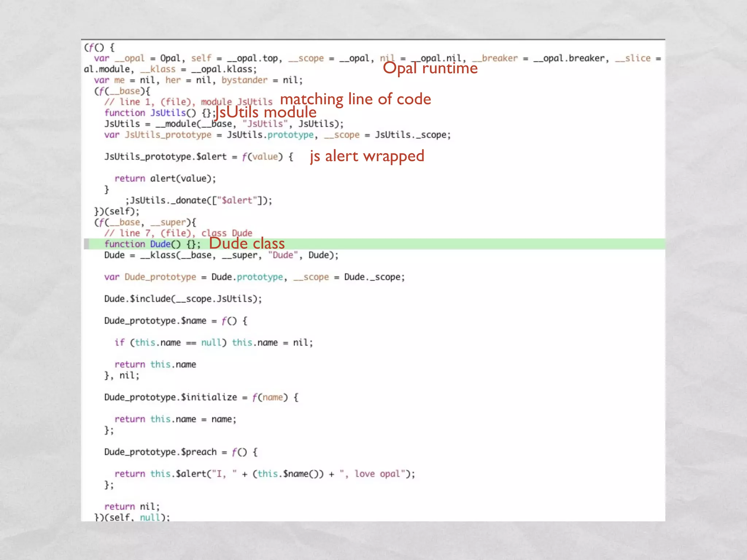The width and height of the screenshot is (747, 560).
Task: Click the 'JsUtils module' red annotation
Action: (x=266, y=112)
